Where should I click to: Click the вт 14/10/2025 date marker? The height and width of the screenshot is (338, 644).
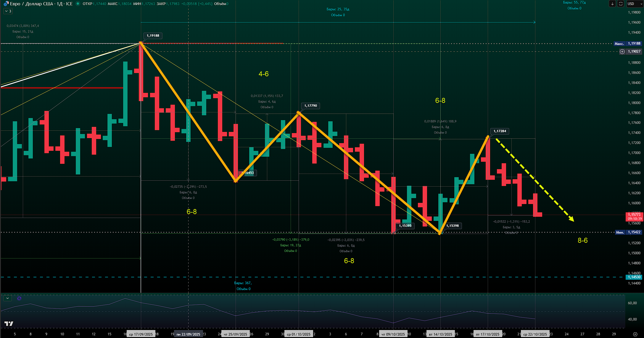(x=441, y=334)
